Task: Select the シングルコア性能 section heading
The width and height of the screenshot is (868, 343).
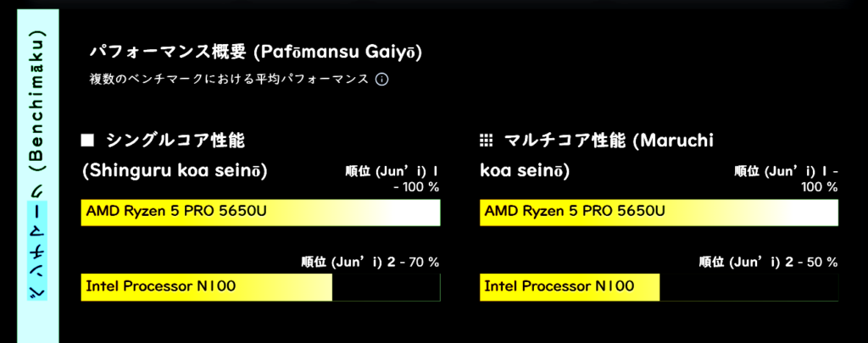Action: coord(175,140)
